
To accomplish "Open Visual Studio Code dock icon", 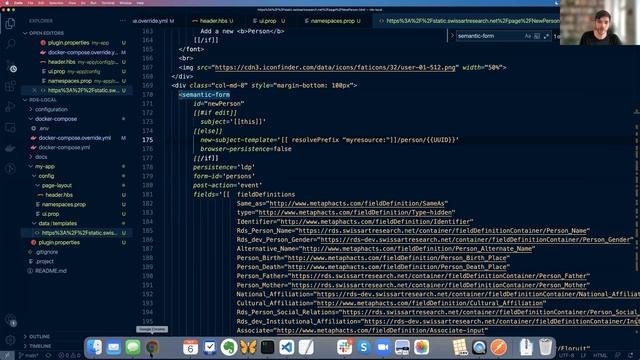I will [x=287, y=347].
